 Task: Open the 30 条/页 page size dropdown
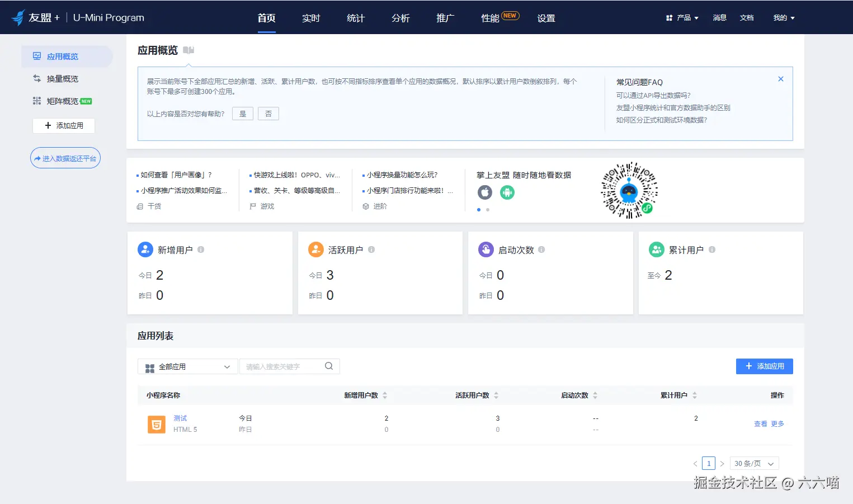coord(754,464)
